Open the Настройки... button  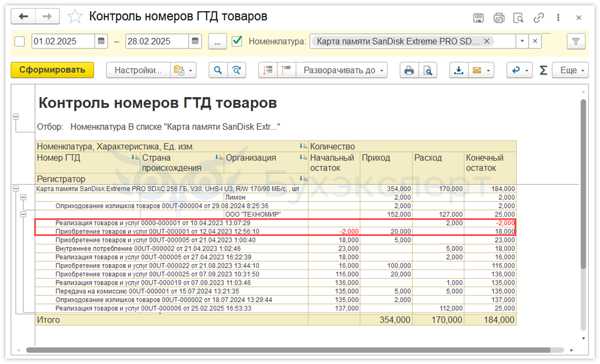pyautogui.click(x=138, y=70)
